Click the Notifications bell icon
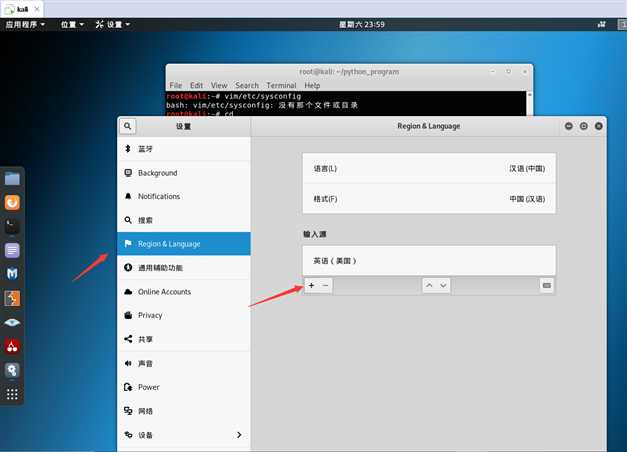 pyautogui.click(x=128, y=196)
